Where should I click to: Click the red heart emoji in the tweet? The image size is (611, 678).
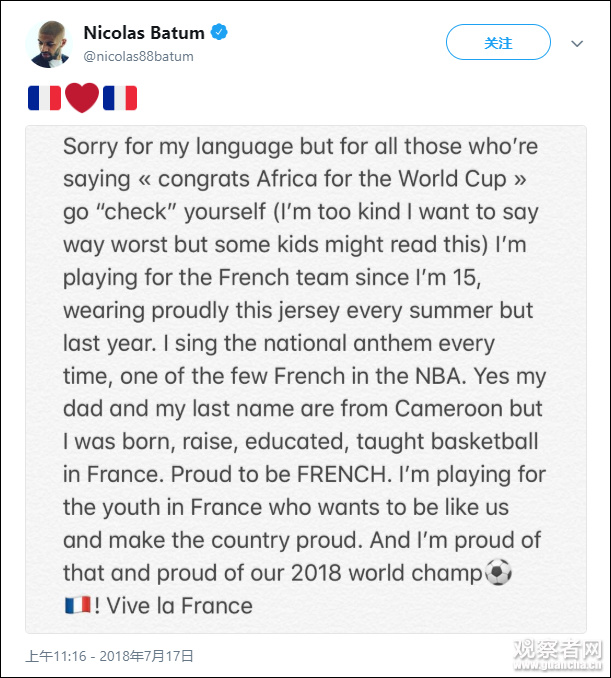(x=82, y=98)
